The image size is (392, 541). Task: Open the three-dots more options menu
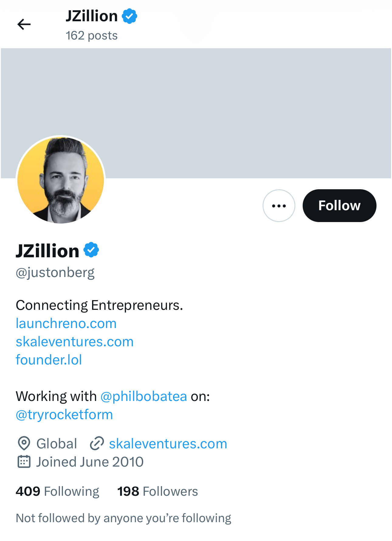[x=279, y=206]
